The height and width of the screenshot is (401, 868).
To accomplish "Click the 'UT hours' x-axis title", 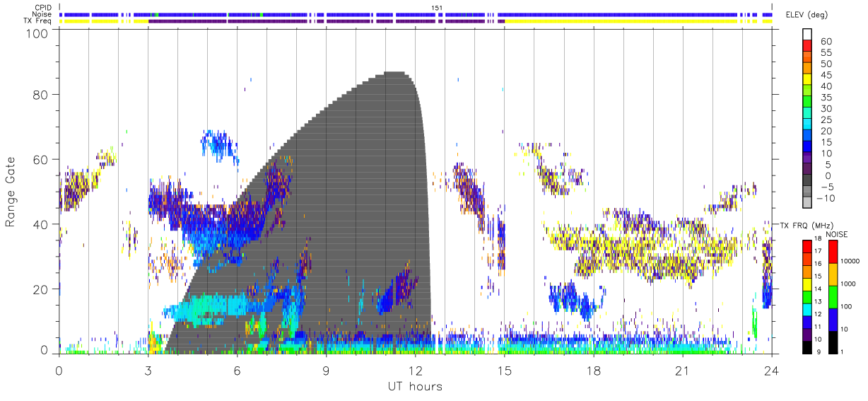I will coord(415,386).
